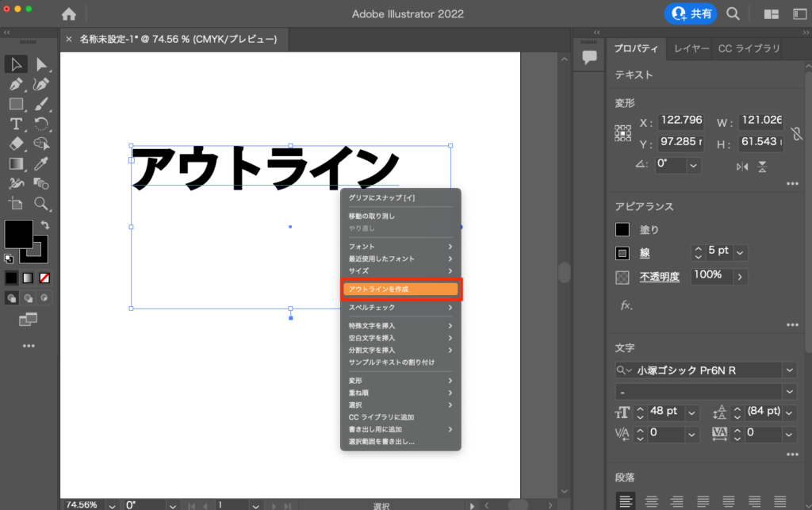Set color mode to None
Viewport: 812px width, 510px height.
[45, 278]
